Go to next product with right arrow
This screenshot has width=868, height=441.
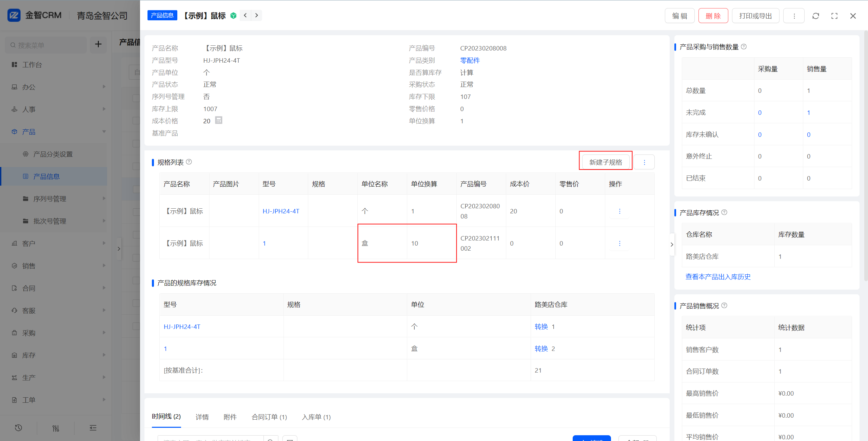[257, 15]
